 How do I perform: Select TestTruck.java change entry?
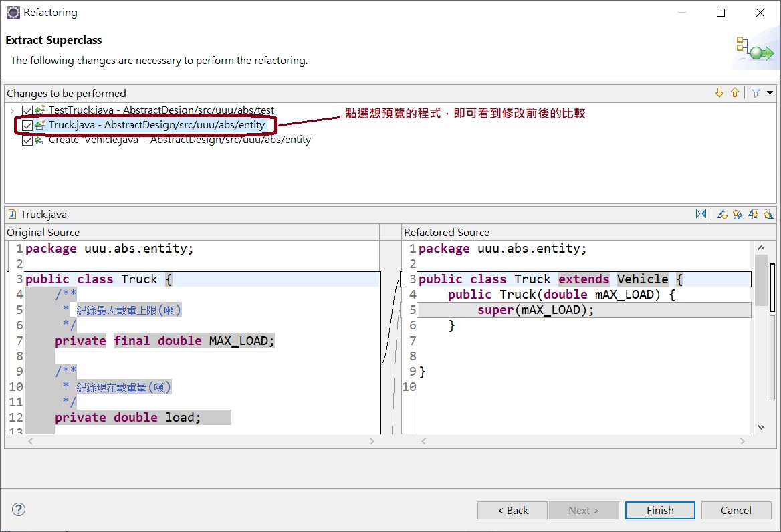click(x=161, y=110)
